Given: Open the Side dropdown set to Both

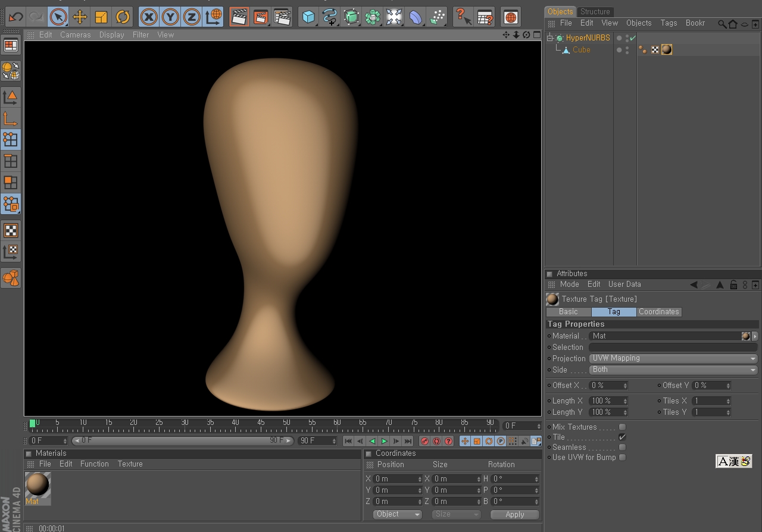Looking at the screenshot, I should pos(673,370).
